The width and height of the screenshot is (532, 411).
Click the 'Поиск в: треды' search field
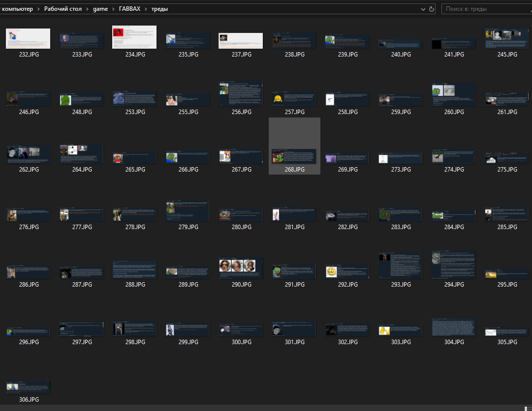485,9
